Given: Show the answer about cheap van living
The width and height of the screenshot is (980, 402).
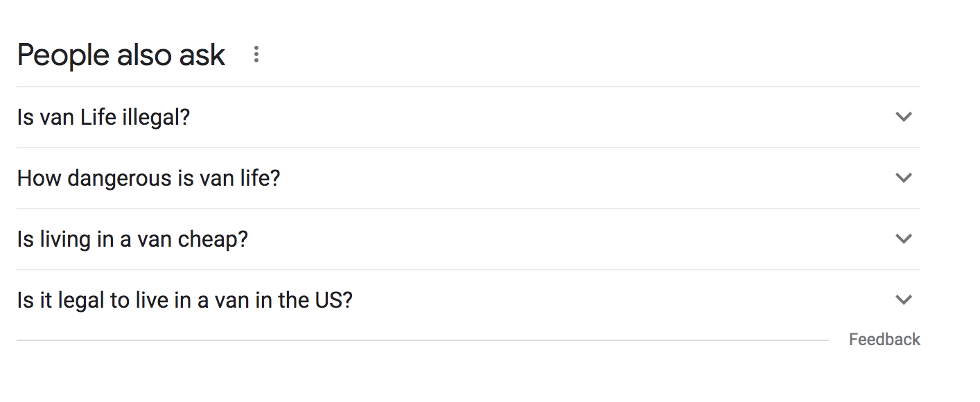Looking at the screenshot, I should point(132,239).
